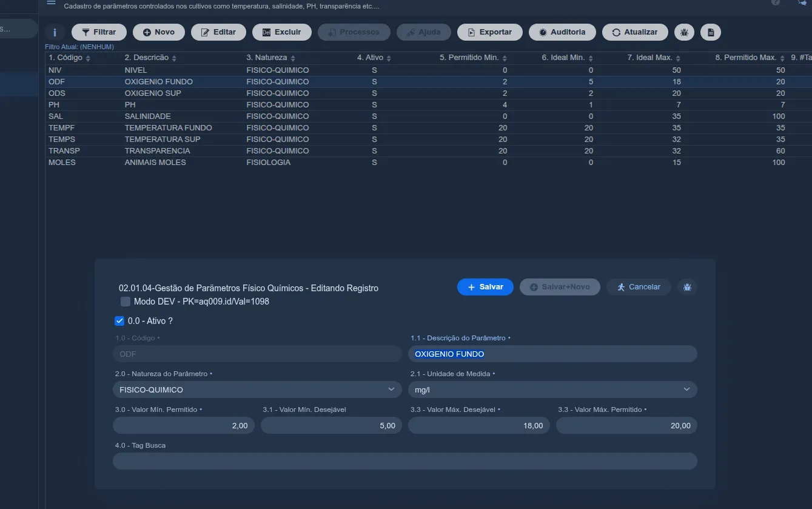Click the Exportar button
The height and width of the screenshot is (509, 812).
490,32
